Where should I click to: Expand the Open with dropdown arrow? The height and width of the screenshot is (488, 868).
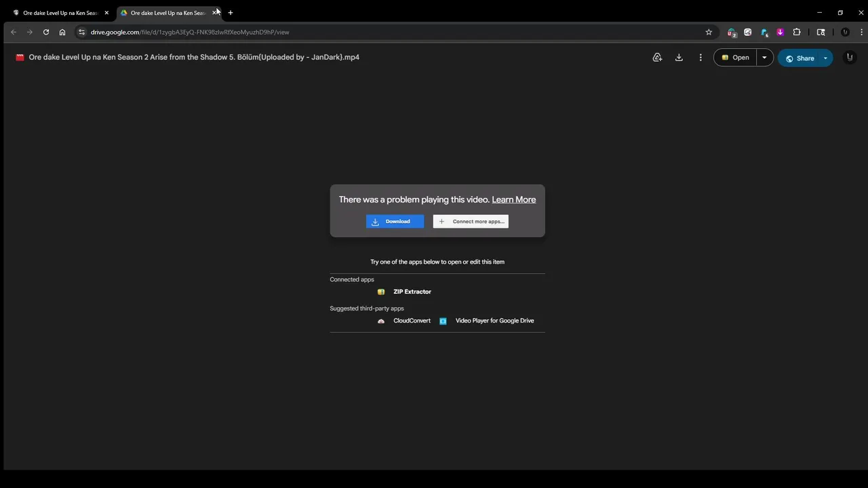(764, 58)
